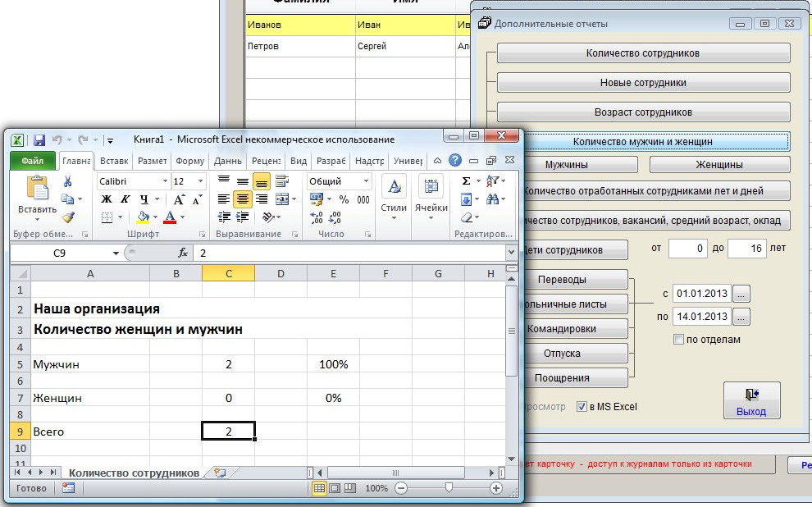Screen dimensions: 812x507
Task: Click the 'до' age field showing 16
Action: coord(746,248)
